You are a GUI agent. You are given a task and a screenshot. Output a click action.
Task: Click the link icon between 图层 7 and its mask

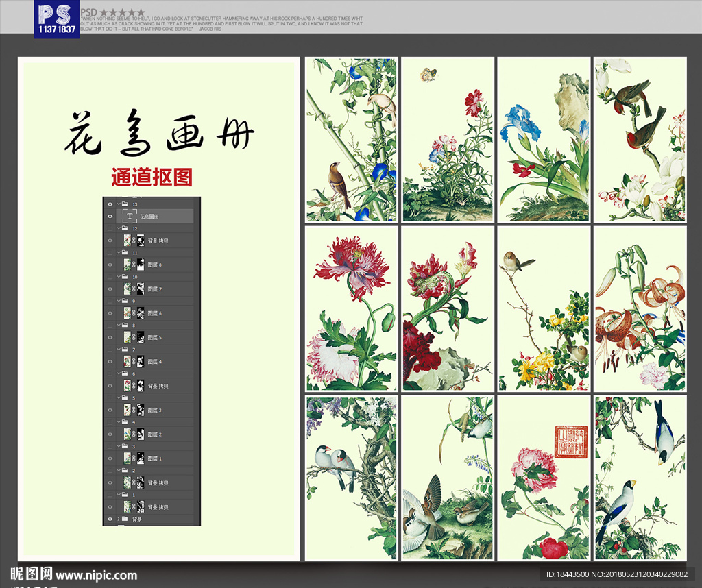coord(133,289)
